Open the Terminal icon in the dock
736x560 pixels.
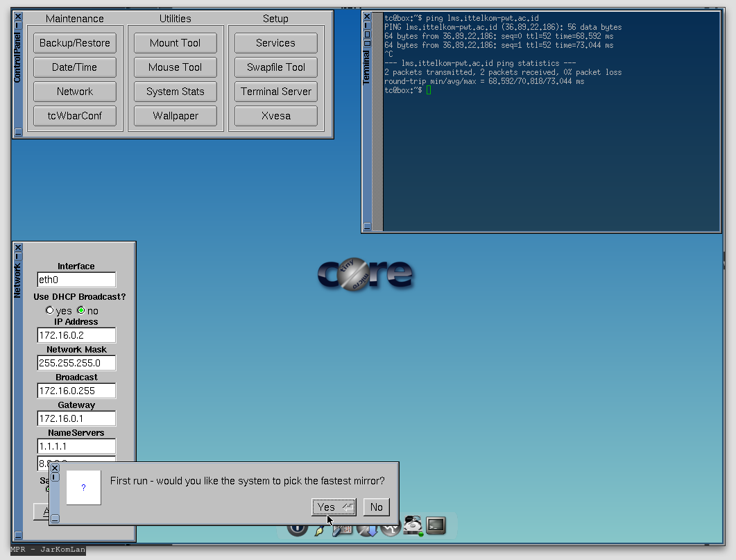tap(436, 526)
